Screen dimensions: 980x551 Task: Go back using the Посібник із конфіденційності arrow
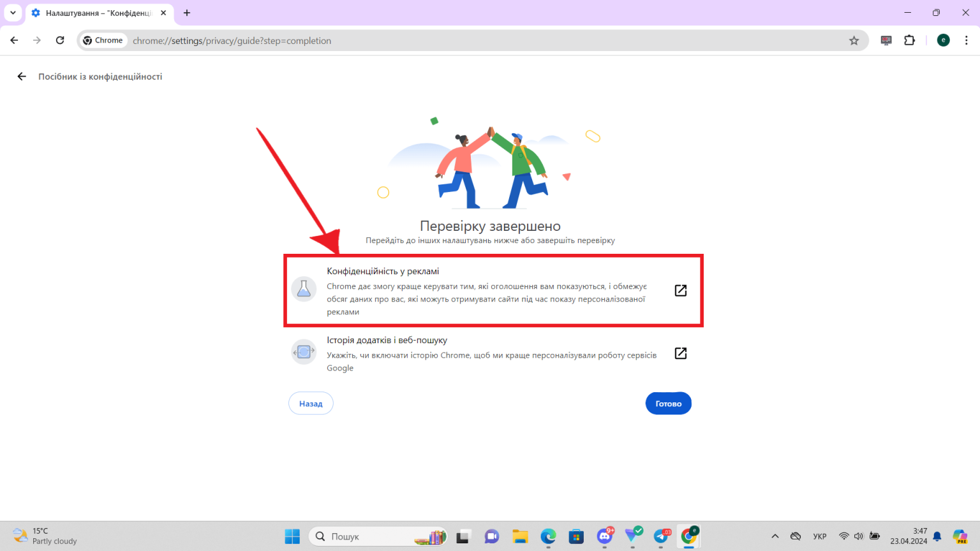[21, 76]
